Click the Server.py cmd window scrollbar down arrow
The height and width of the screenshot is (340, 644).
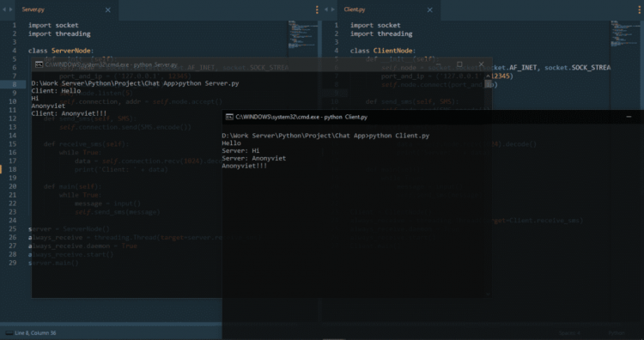(488, 294)
